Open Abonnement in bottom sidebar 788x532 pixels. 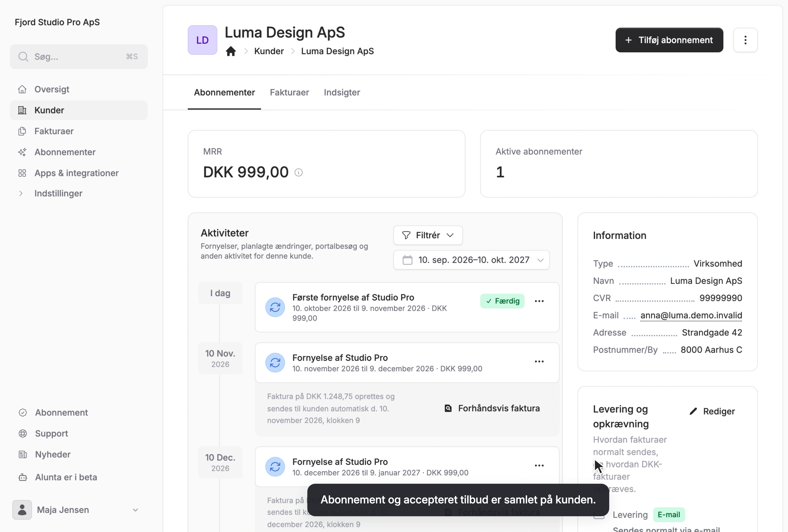click(79, 413)
